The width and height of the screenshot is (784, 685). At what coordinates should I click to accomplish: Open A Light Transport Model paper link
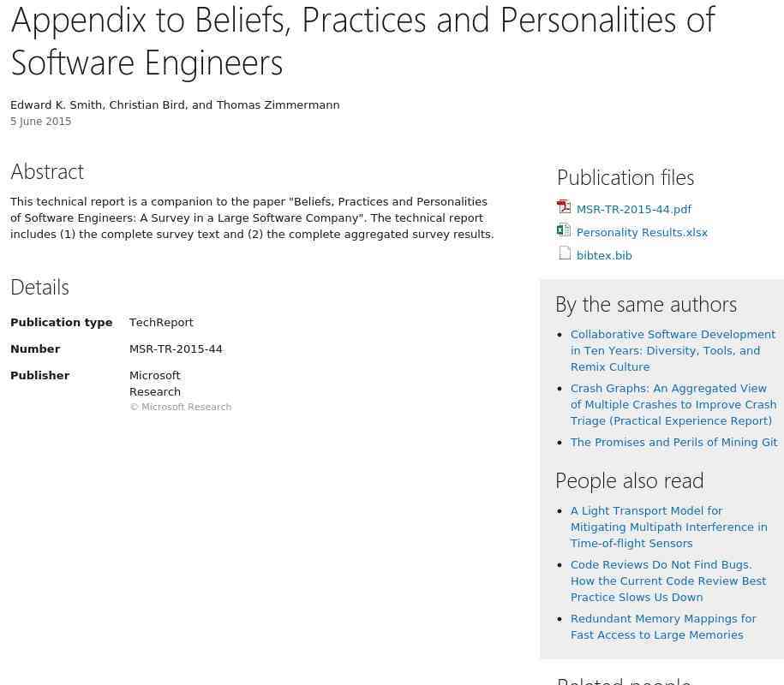[x=668, y=527]
